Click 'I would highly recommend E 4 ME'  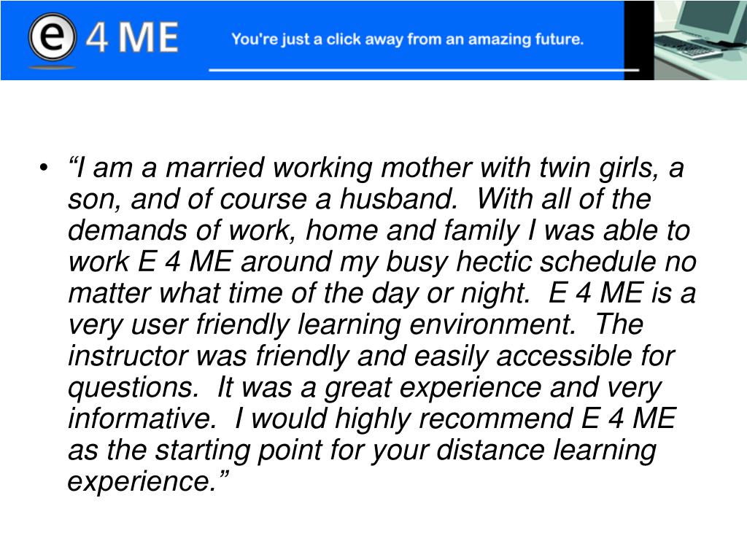455,419
